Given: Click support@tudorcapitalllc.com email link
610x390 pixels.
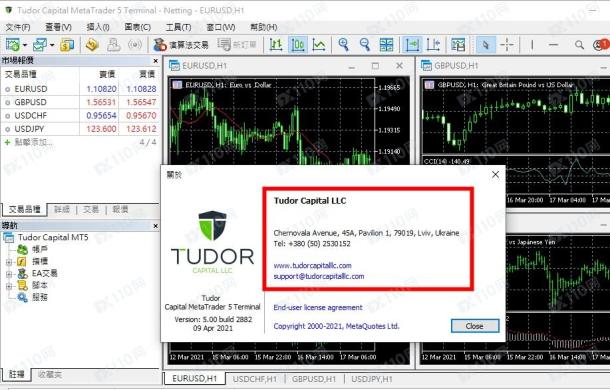Looking at the screenshot, I should (x=319, y=276).
